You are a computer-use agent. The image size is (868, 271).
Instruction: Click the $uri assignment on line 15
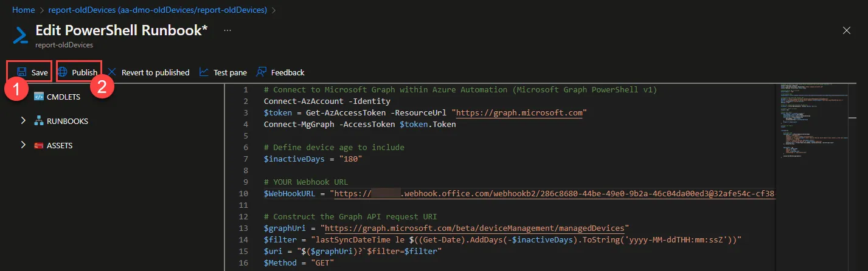pyautogui.click(x=353, y=252)
